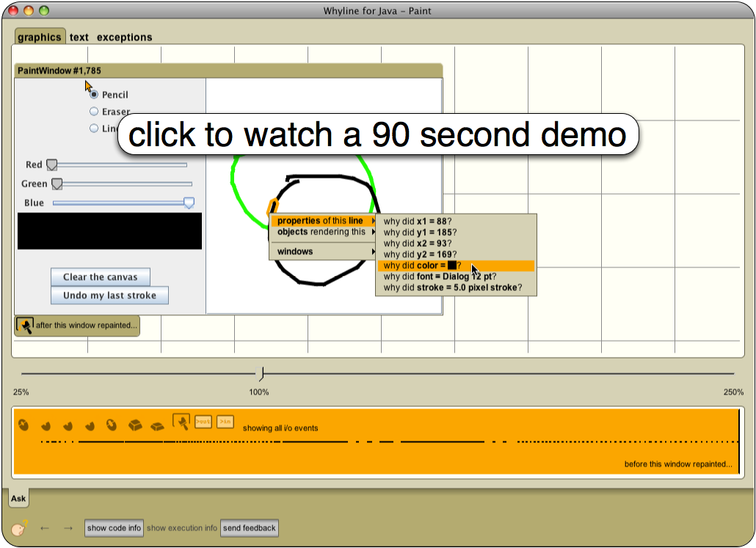
Task: Select the Eraser radio button
Action: point(94,112)
